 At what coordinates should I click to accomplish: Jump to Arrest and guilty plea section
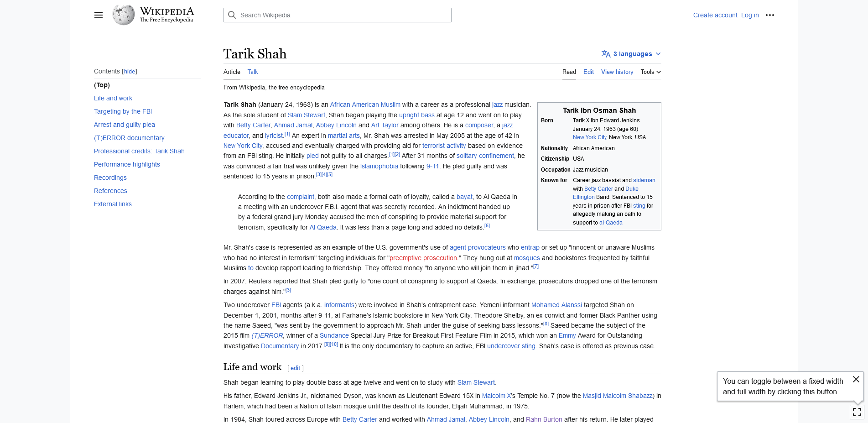125,125
